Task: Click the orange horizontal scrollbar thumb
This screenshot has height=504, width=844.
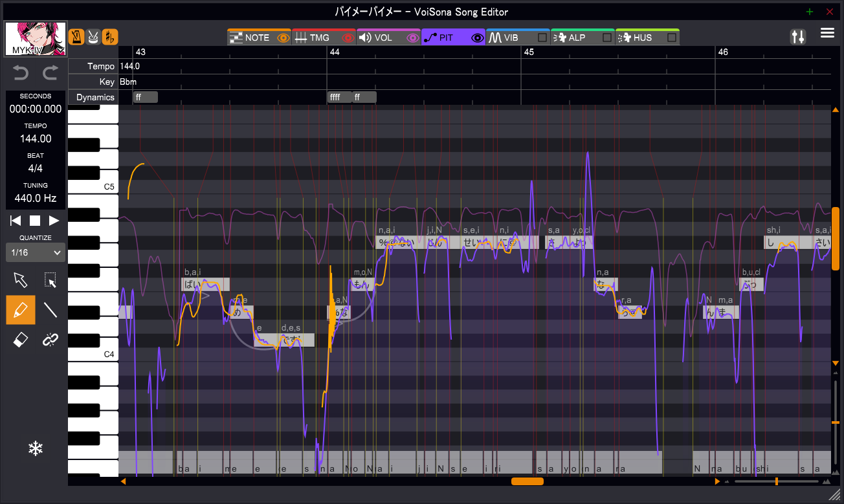Action: [527, 481]
